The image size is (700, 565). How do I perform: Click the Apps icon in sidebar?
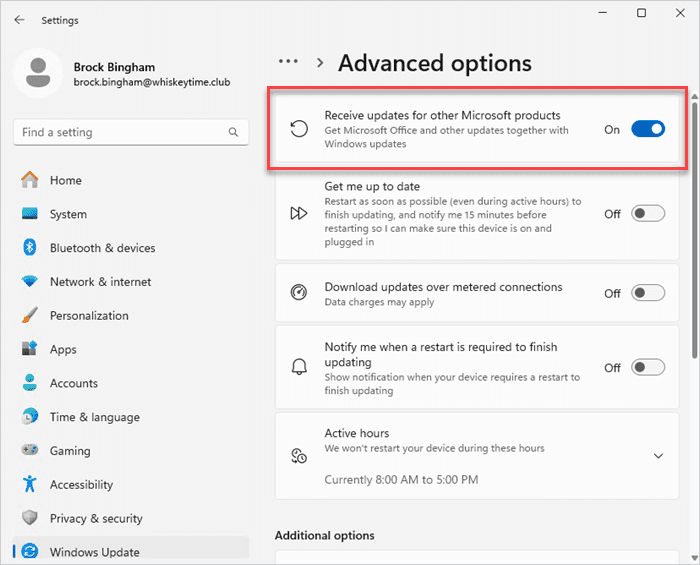click(x=29, y=349)
